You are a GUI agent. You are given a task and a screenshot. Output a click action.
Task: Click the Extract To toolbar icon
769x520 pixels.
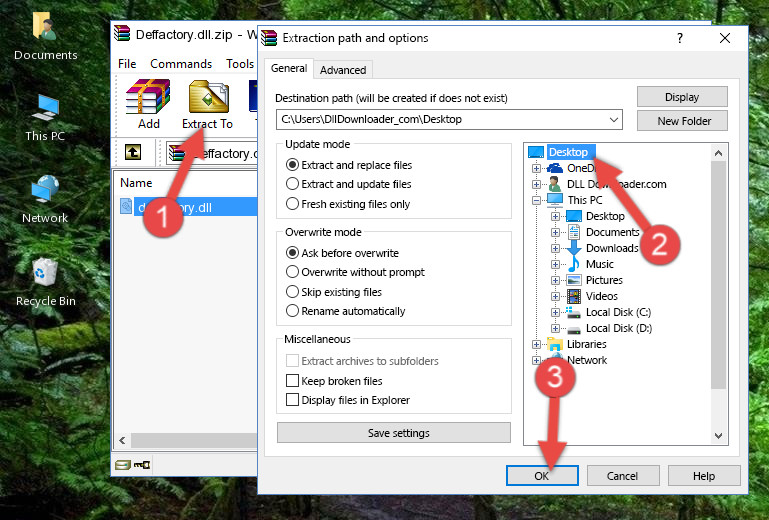pyautogui.click(x=208, y=97)
